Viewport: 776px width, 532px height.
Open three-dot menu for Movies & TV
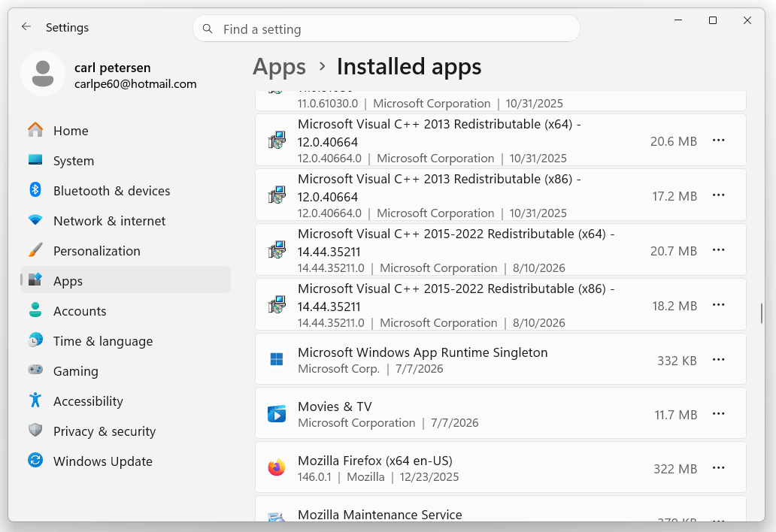[719, 414]
